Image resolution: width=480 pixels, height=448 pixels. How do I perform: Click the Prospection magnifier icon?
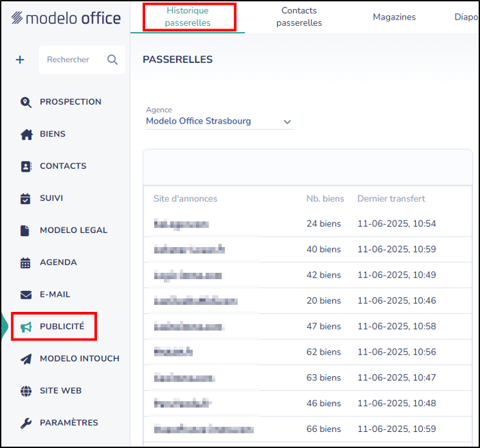click(26, 102)
